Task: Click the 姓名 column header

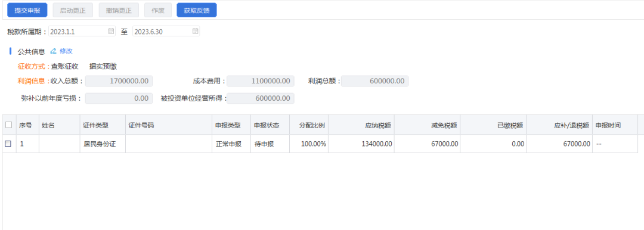Action: pos(60,125)
